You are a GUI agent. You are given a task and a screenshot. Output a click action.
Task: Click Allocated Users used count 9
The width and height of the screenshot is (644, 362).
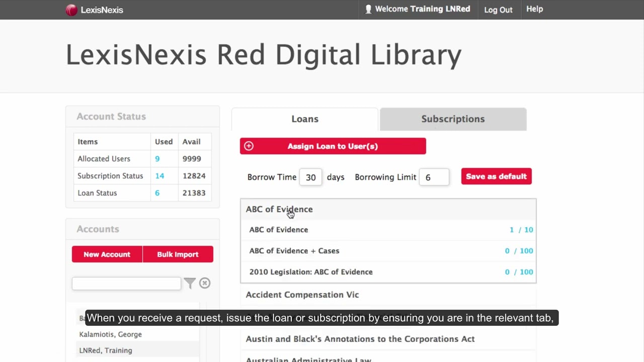(x=157, y=159)
